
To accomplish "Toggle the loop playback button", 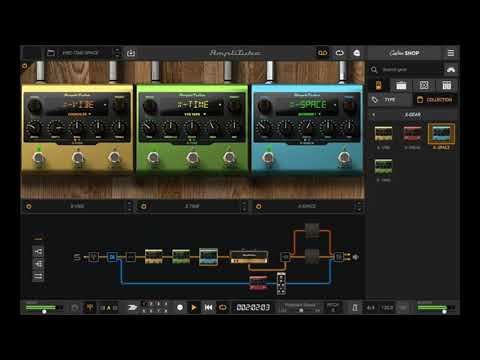I will point(223,307).
